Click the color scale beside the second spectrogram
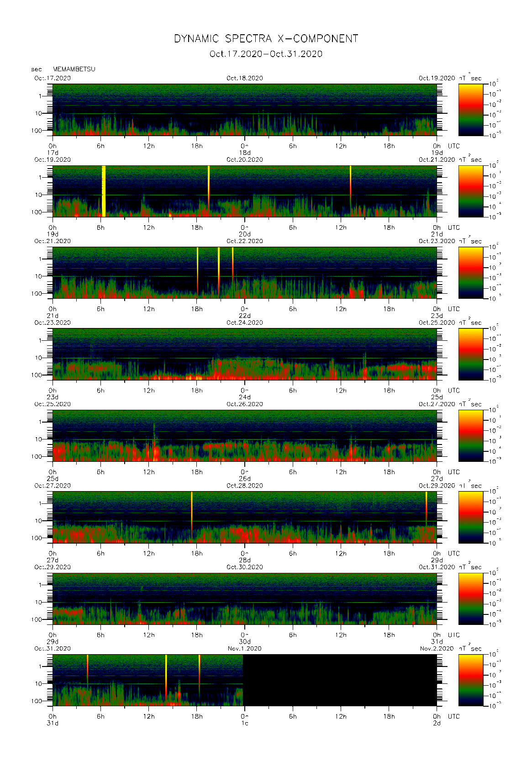The image size is (532, 767). point(470,191)
